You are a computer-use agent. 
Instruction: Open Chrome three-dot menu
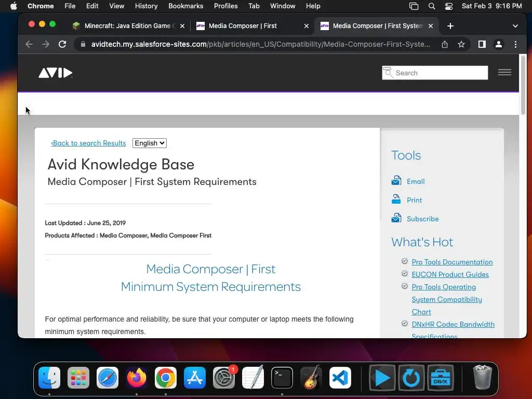[x=515, y=44]
